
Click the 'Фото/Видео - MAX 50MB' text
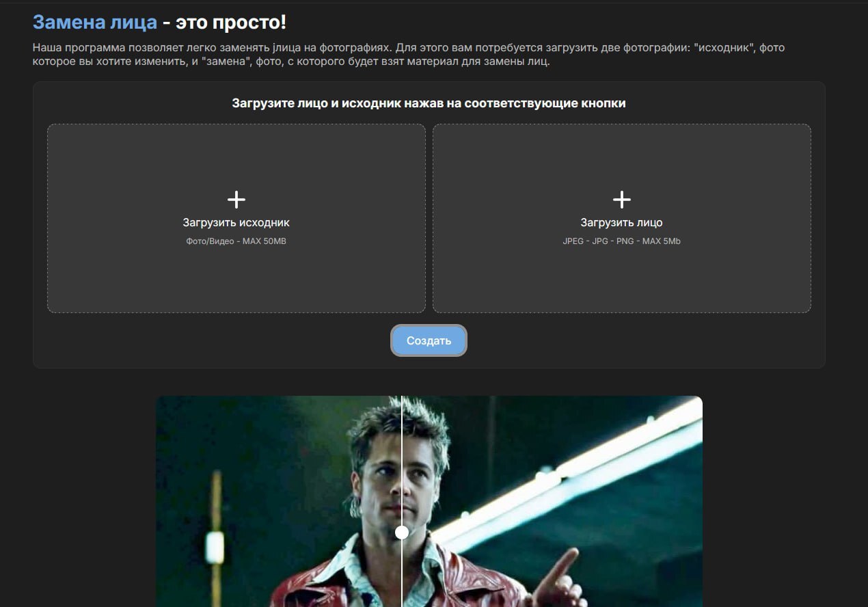click(x=236, y=241)
